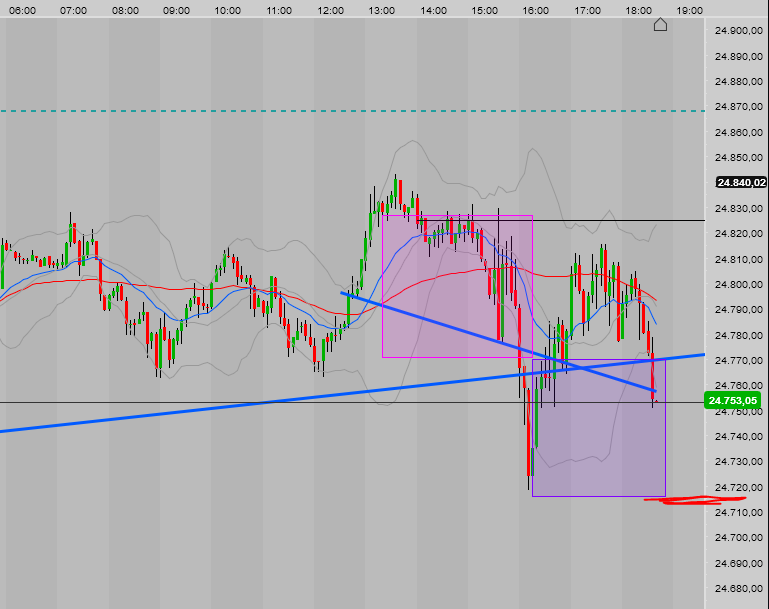
Task: Select the purple rectangle drawing on chart
Action: point(599,428)
